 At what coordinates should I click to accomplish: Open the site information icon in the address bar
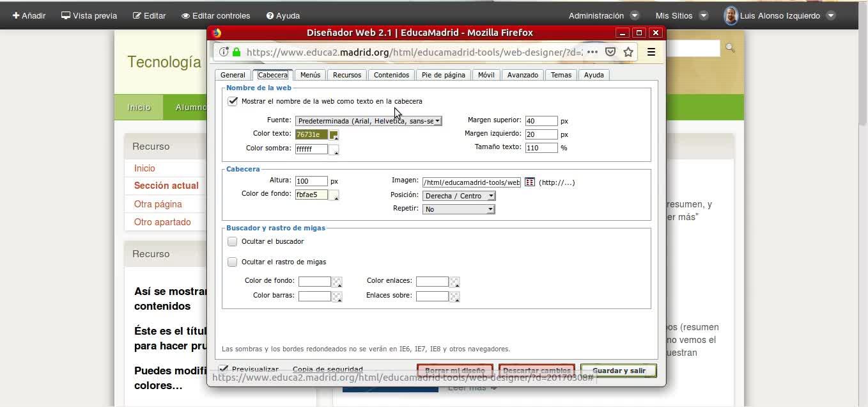click(x=224, y=52)
